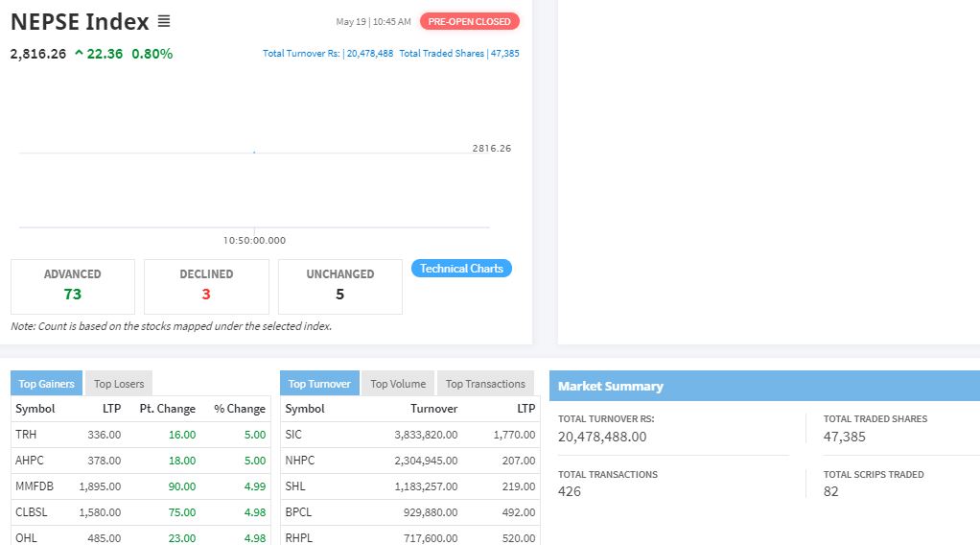Open the Top Volume tab
The height and width of the screenshot is (545, 980).
coord(398,384)
